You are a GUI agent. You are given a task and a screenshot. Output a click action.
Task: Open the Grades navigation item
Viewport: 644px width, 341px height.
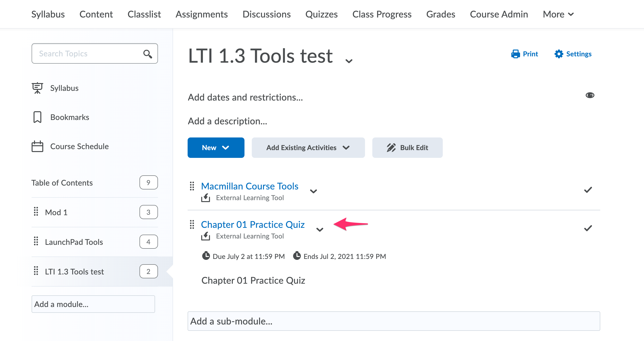point(441,14)
